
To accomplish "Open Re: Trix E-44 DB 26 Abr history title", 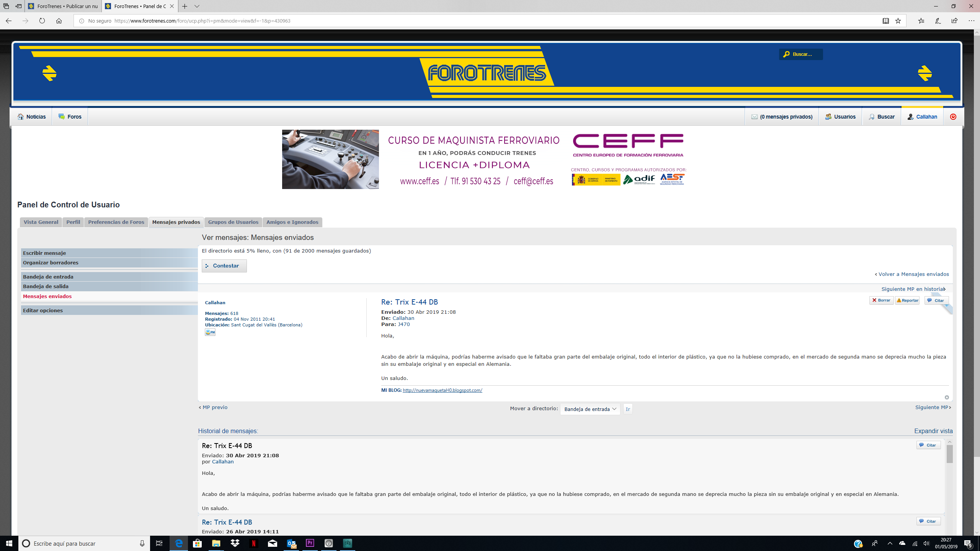I will click(227, 522).
